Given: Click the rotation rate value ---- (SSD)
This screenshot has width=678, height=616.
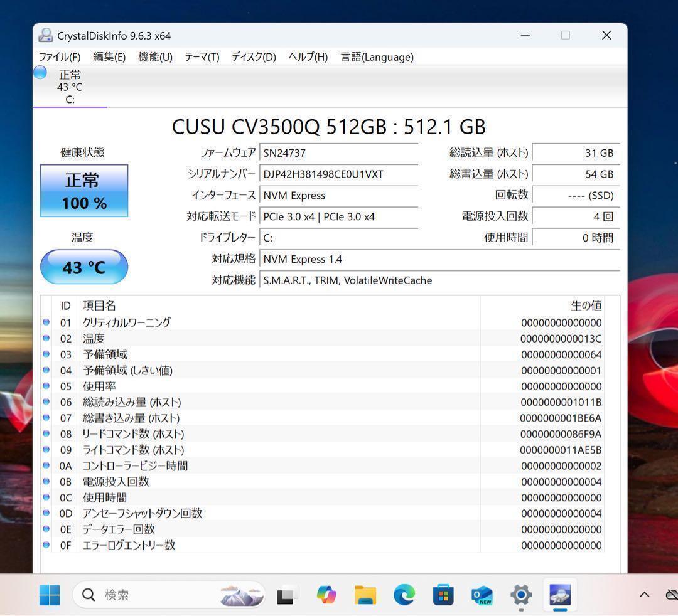Looking at the screenshot, I should pos(576,195).
